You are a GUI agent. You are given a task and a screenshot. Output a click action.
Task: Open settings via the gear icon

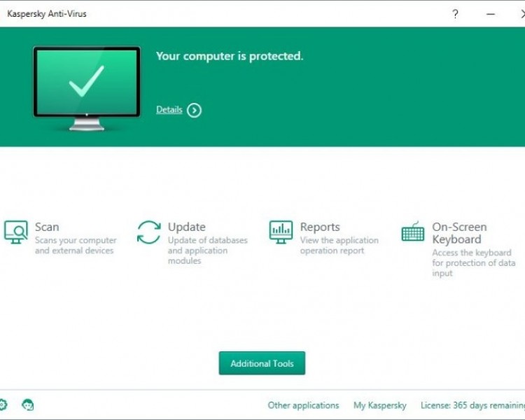(x=2, y=405)
